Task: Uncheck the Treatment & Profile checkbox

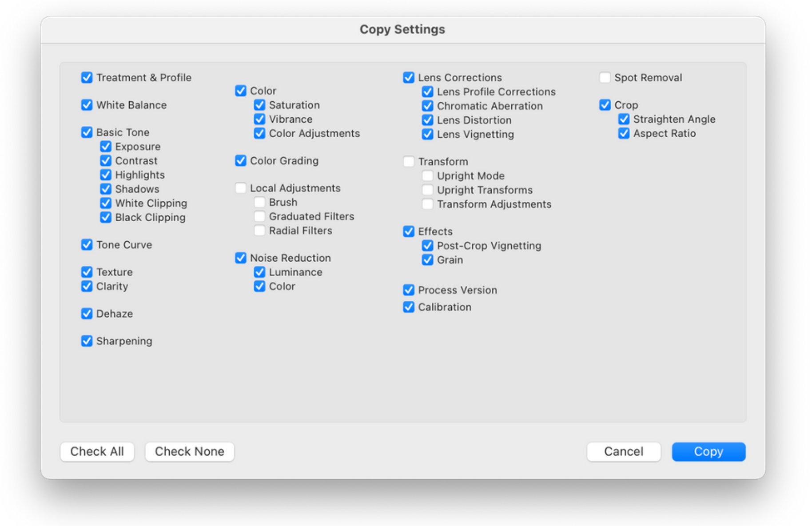Action: click(87, 78)
